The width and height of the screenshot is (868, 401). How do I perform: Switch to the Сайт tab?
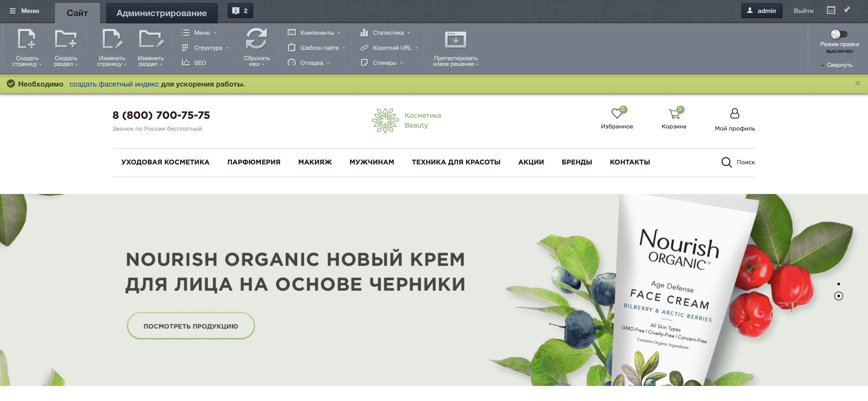click(77, 13)
